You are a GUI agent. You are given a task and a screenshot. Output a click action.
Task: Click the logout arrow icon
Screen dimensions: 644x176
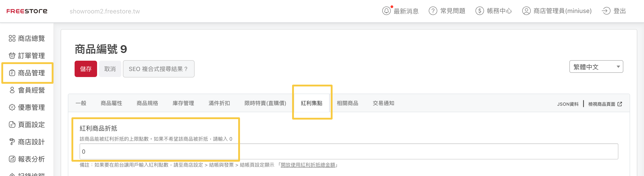[x=606, y=11]
